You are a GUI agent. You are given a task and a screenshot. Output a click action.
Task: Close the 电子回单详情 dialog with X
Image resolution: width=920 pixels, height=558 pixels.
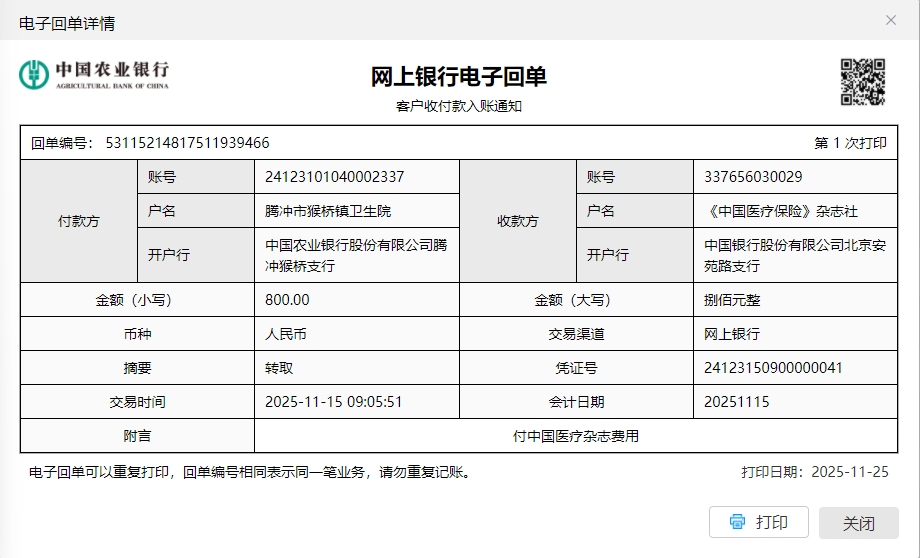(891, 20)
